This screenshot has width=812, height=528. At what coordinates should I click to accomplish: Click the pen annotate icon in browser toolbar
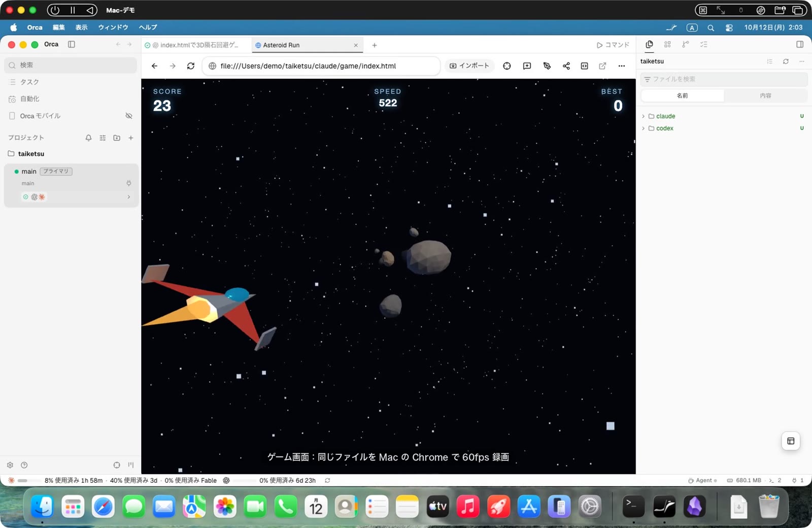pyautogui.click(x=547, y=66)
